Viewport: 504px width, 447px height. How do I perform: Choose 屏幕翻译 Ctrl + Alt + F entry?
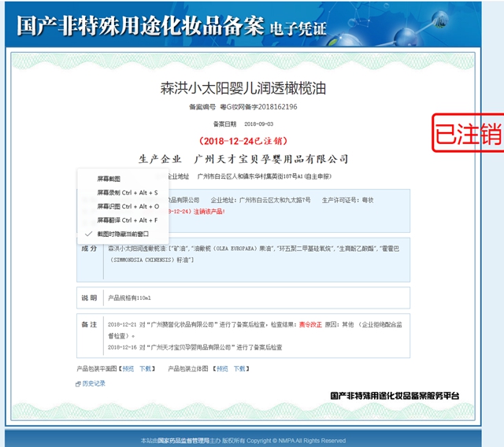coord(128,220)
